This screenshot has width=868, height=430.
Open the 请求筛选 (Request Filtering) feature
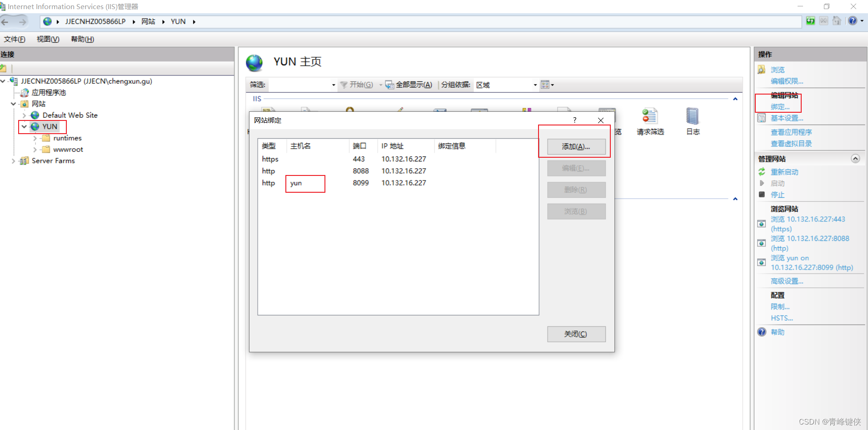point(649,120)
